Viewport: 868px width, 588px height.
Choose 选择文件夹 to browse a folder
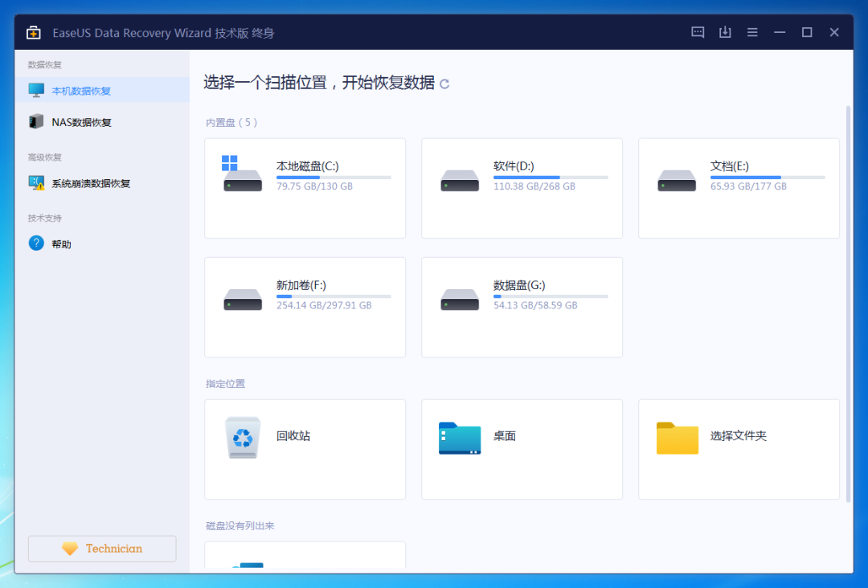click(739, 436)
